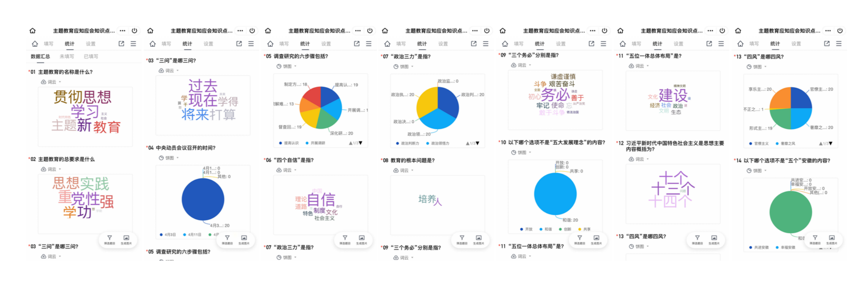Click export icon in the question-12 panel
The width and height of the screenshot is (868, 281).
coord(709,44)
